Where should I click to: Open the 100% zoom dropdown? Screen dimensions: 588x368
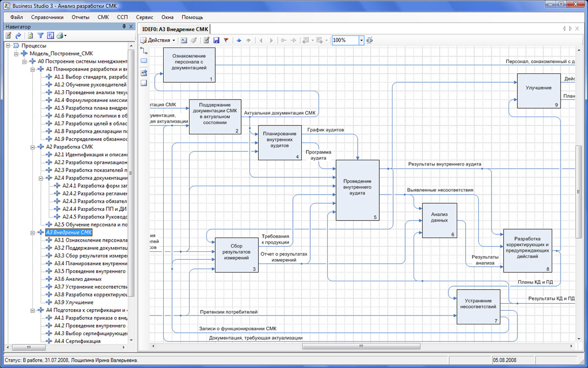point(361,40)
